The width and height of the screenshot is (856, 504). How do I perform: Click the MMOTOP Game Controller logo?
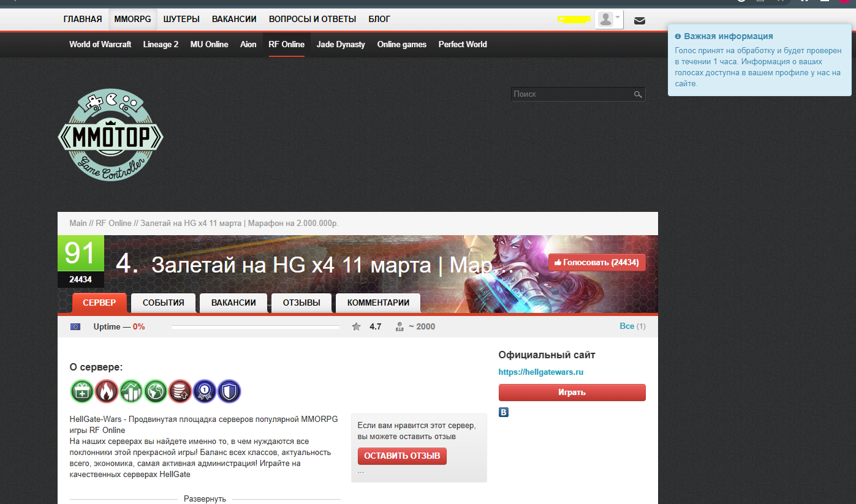110,135
